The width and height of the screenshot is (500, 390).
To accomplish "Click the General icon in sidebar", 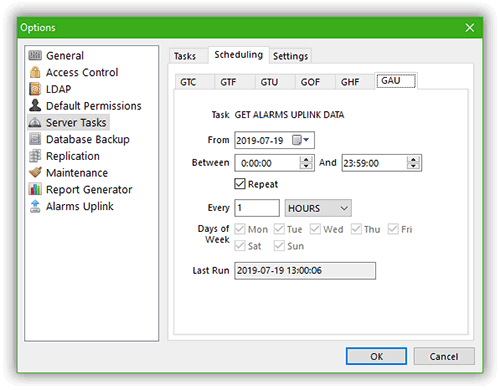I will click(35, 55).
